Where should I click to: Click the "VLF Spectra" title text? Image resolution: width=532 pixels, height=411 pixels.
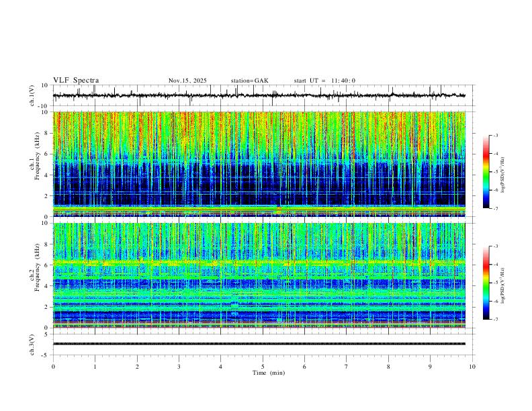coord(76,81)
